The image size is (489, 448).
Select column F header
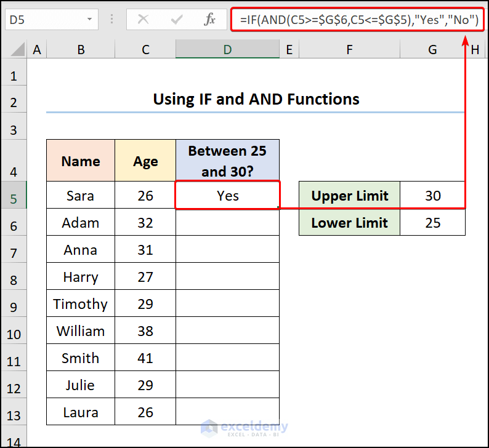349,49
